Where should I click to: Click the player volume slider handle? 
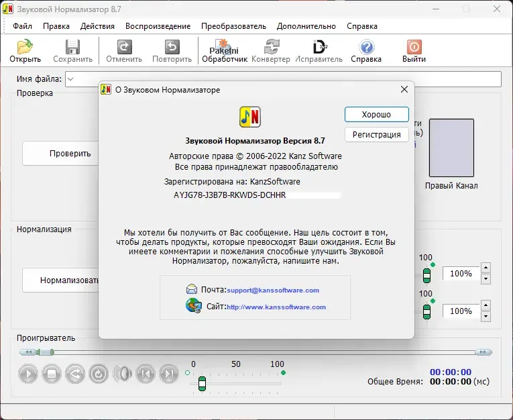[x=203, y=383]
